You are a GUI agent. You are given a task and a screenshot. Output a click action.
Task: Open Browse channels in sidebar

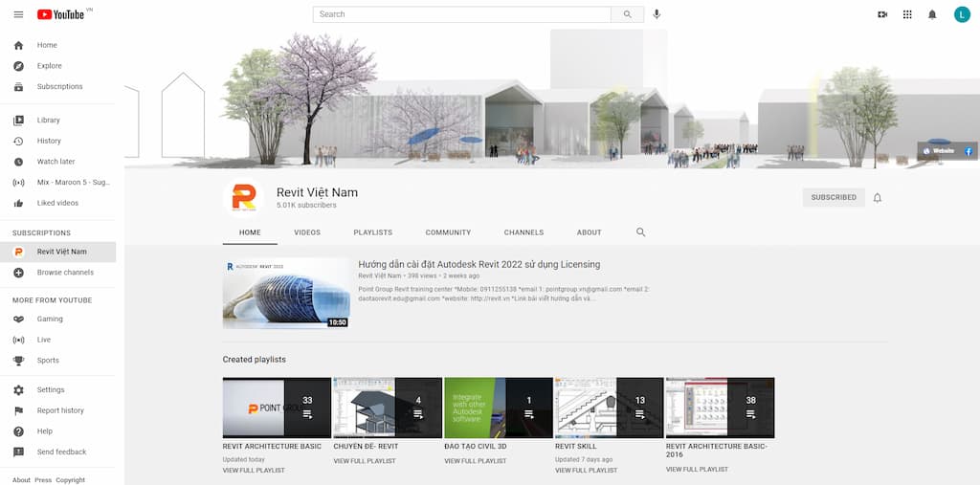pos(65,273)
